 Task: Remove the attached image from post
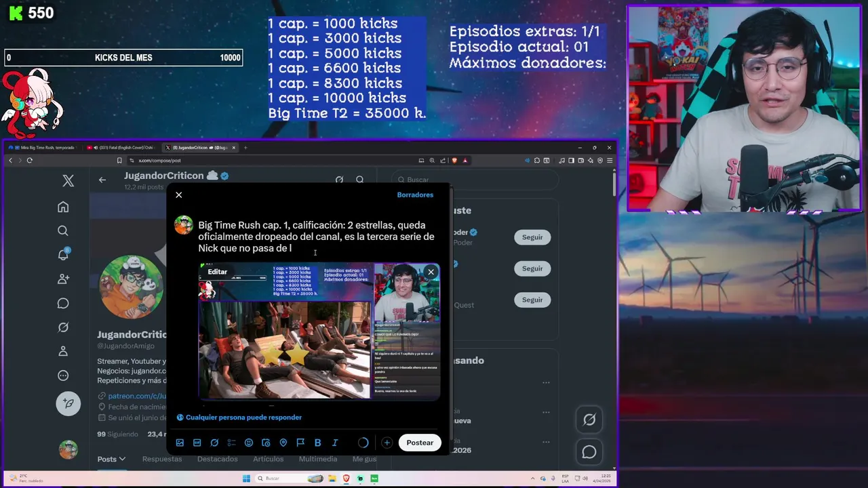point(431,272)
